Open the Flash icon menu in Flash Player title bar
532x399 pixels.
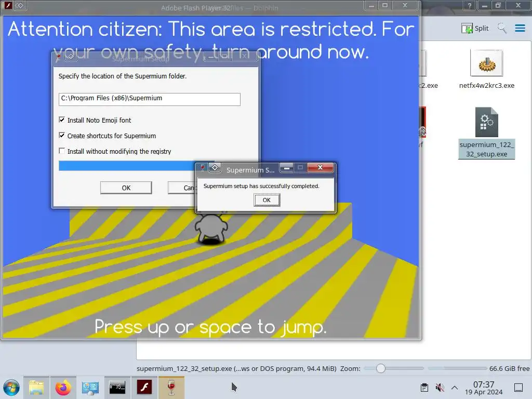pos(7,5)
